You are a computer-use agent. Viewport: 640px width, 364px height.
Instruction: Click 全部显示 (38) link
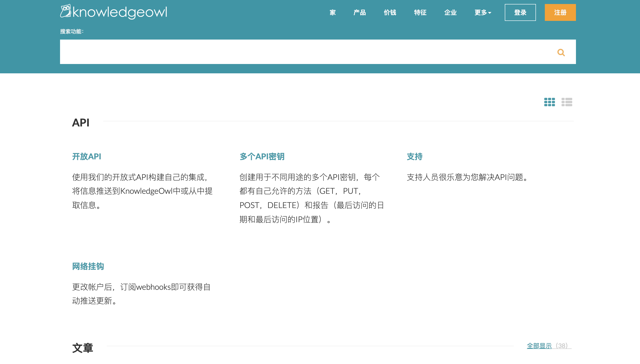549,346
